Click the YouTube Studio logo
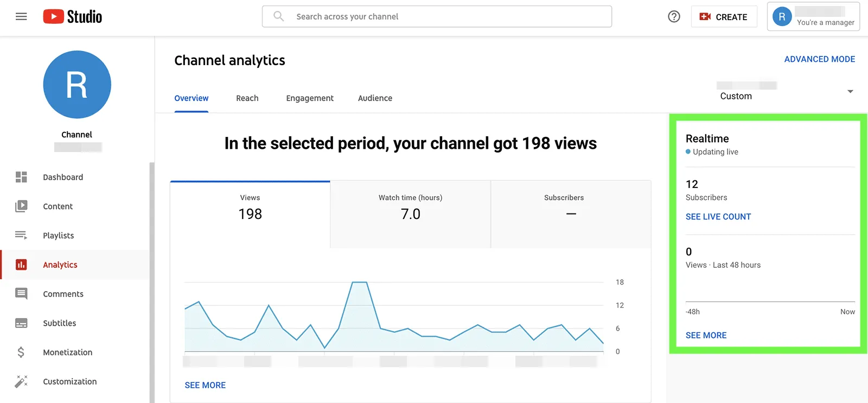 (73, 17)
